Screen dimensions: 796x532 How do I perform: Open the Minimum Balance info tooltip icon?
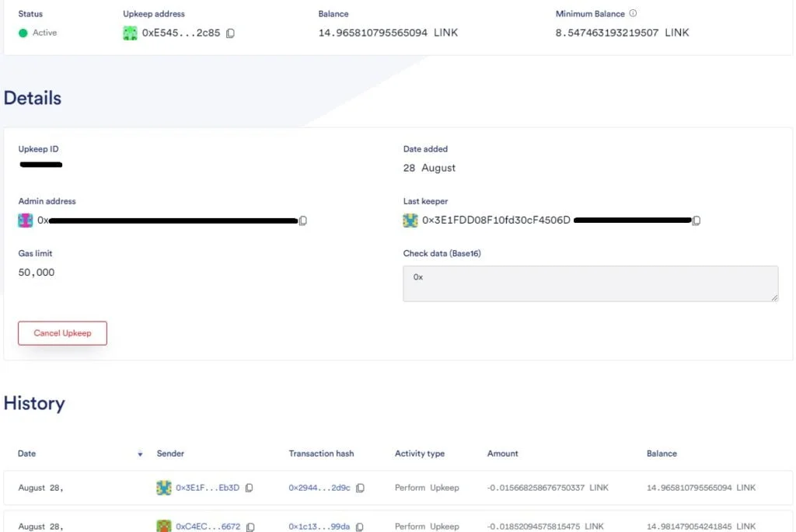point(633,13)
